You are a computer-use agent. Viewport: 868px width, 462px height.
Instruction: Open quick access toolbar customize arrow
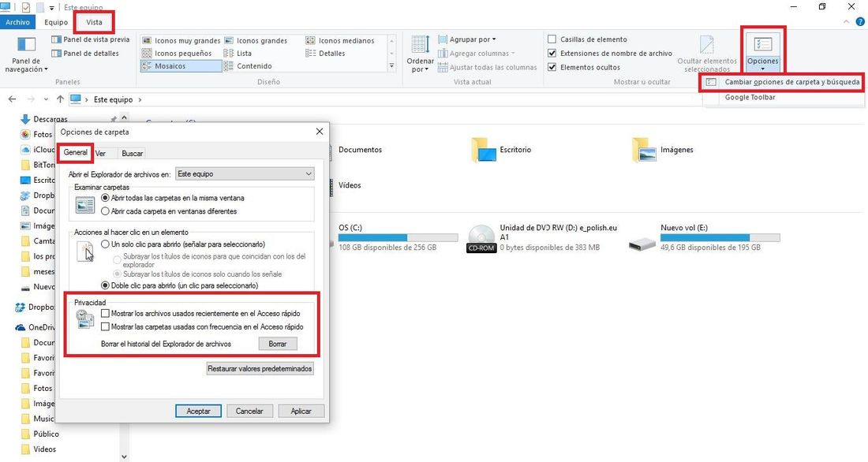tap(52, 7)
